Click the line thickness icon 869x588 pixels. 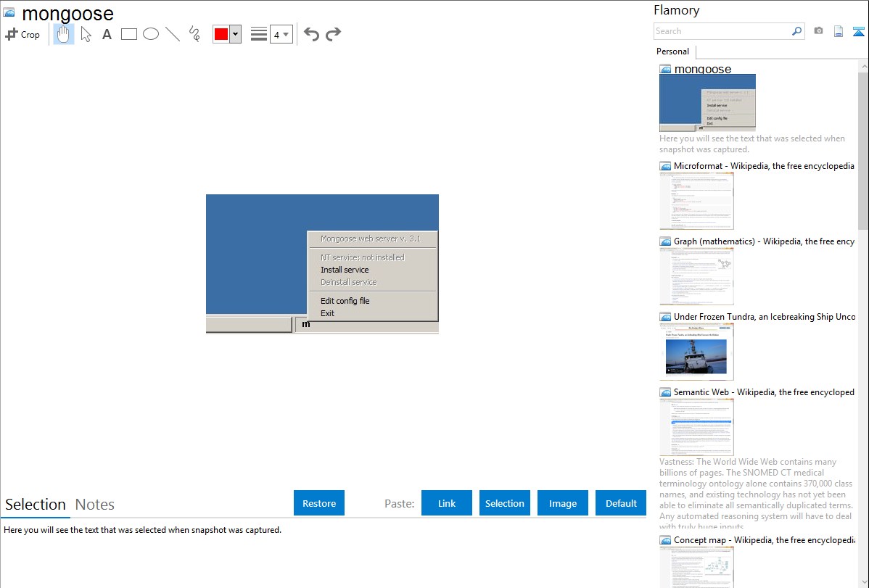click(259, 34)
